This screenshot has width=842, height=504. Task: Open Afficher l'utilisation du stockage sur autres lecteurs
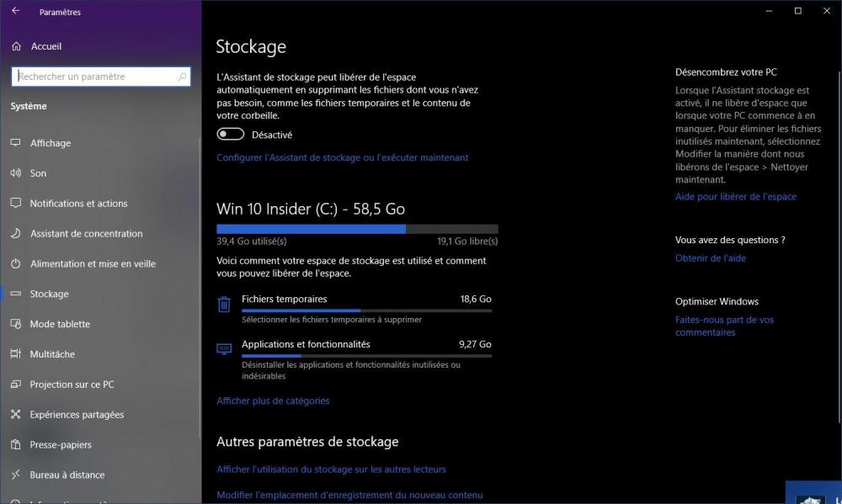coord(331,470)
